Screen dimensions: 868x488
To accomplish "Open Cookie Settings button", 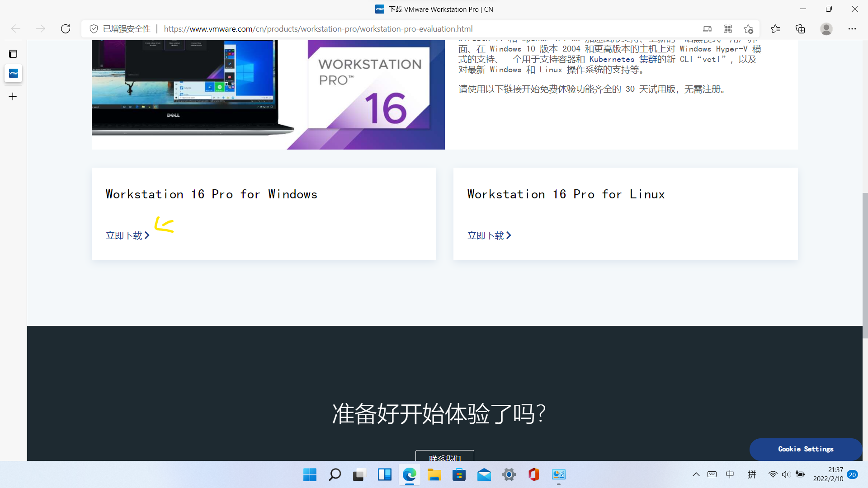I will (806, 449).
